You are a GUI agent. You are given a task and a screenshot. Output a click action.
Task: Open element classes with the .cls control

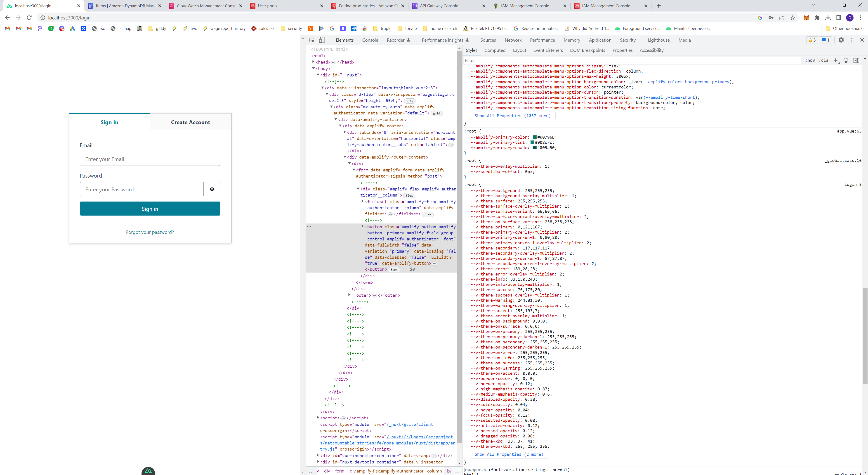[824, 60]
